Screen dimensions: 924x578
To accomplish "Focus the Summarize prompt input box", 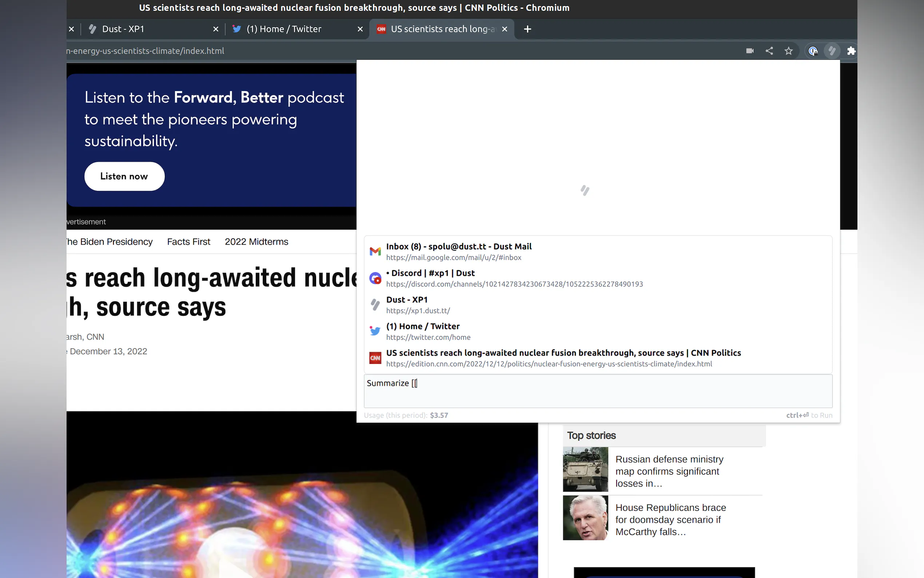I will pos(598,391).
